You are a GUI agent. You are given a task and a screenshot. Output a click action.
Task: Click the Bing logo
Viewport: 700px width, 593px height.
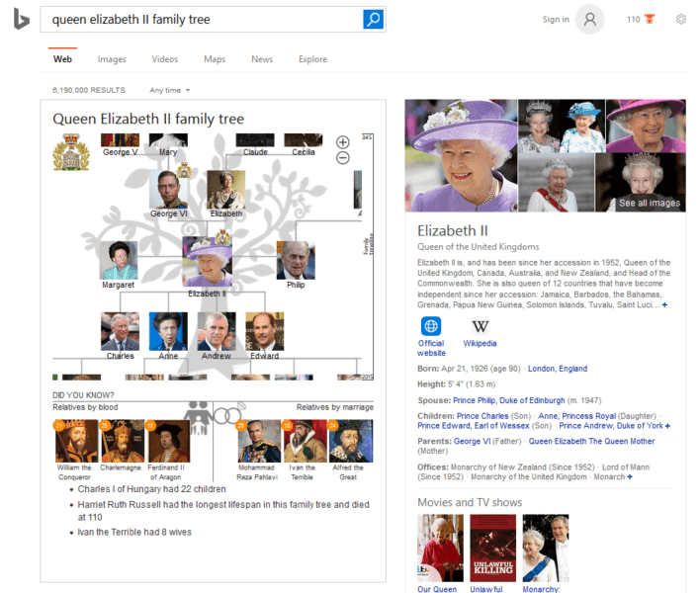[x=21, y=19]
